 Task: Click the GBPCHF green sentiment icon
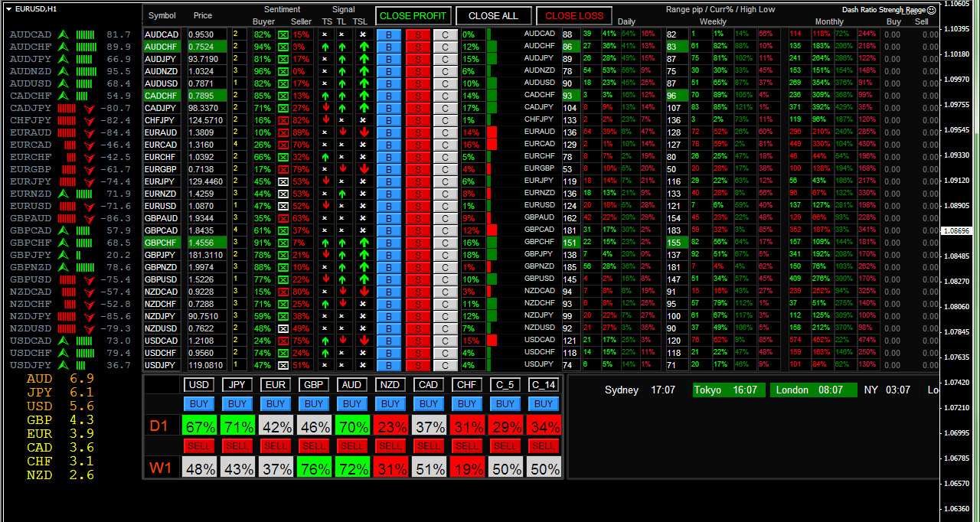tap(283, 243)
